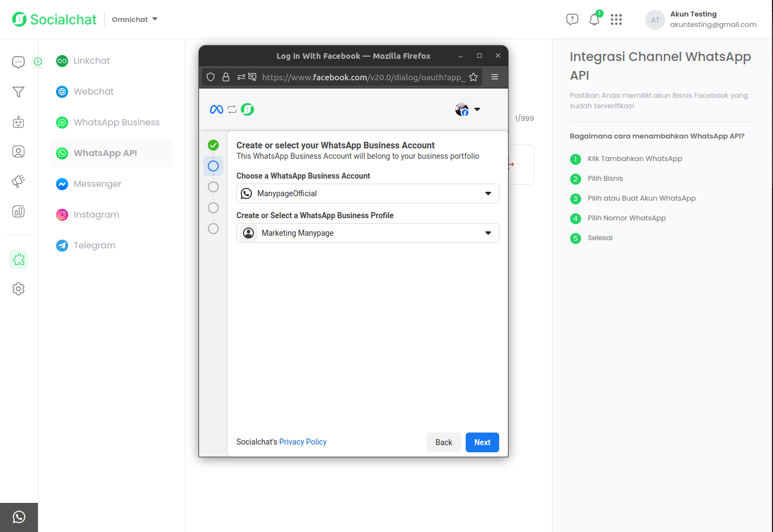
Task: Open the settings gear sidebar icon
Action: [18, 289]
